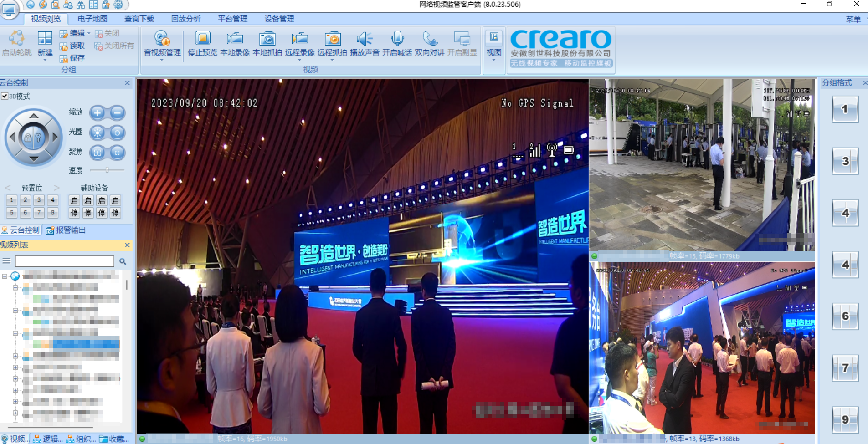Click preset position button 5

[x=12, y=213]
